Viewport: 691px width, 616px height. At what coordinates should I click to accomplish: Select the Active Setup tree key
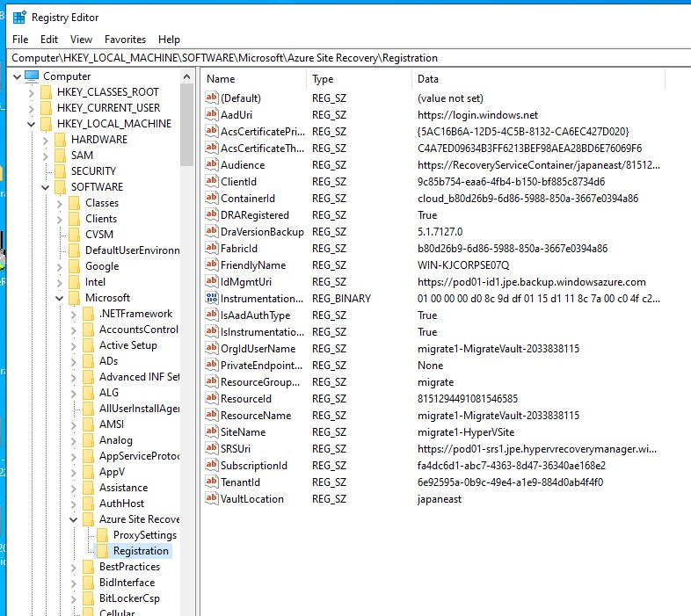128,345
